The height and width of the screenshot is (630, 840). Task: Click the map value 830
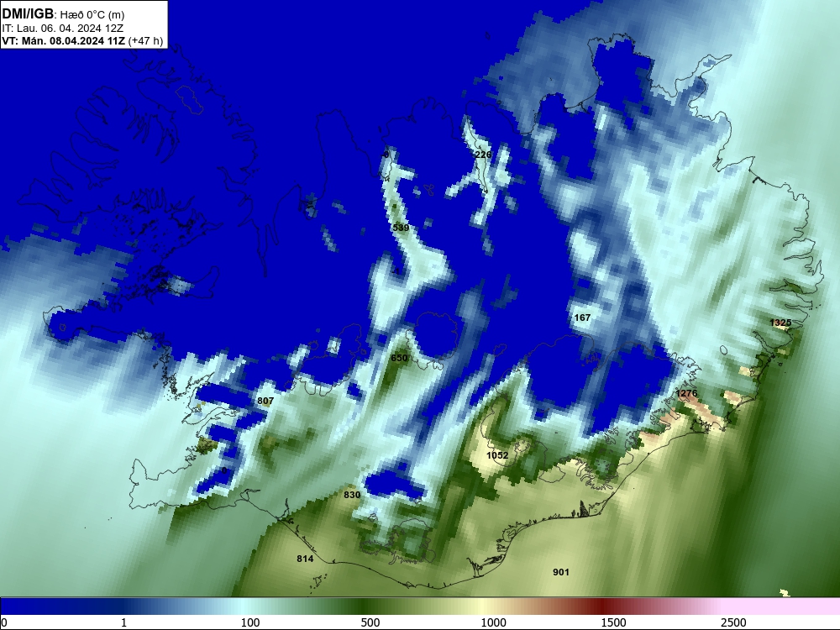(x=352, y=495)
